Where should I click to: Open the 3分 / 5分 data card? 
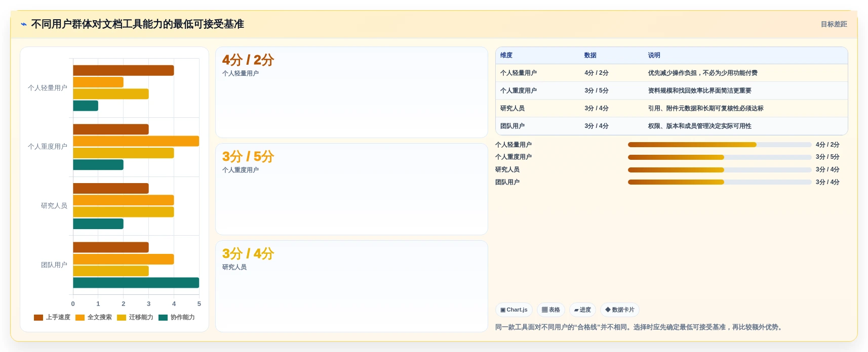pos(351,189)
